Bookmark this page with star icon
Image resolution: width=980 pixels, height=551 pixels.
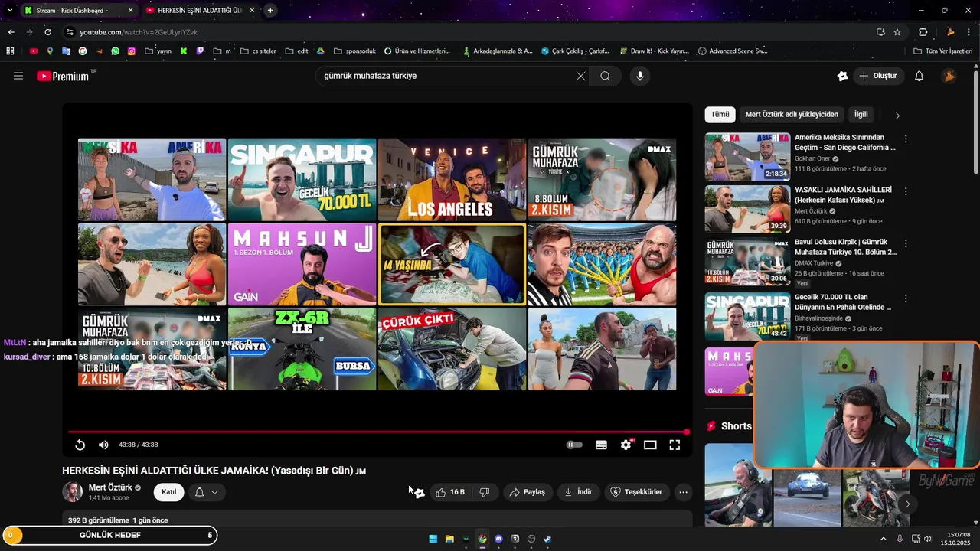897,32
